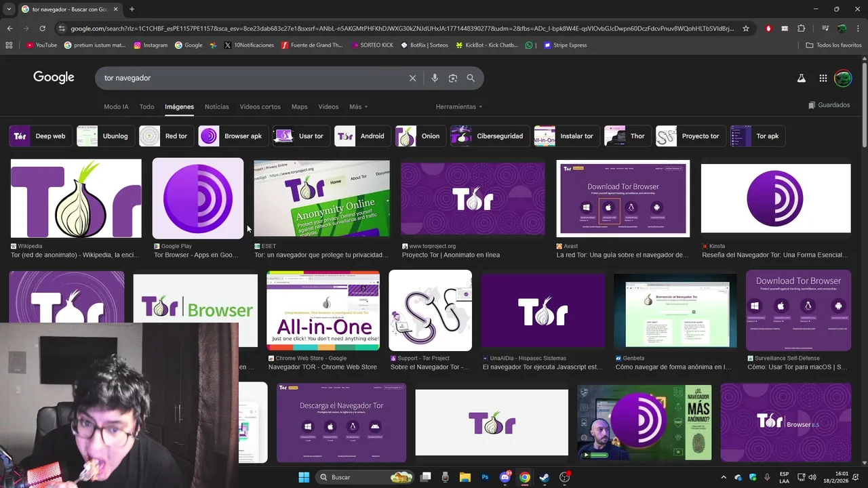Open the Chrome extensions puzzle icon
The width and height of the screenshot is (868, 488).
pyautogui.click(x=801, y=28)
